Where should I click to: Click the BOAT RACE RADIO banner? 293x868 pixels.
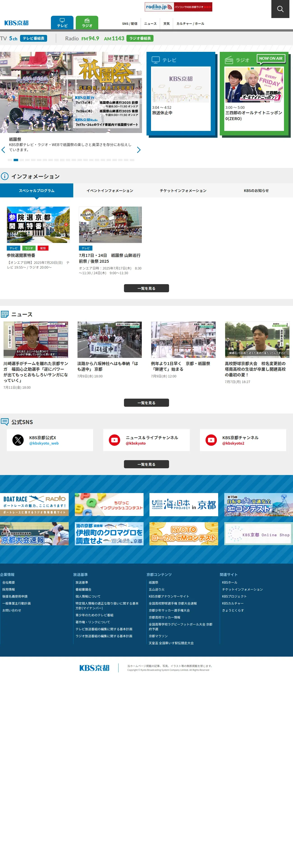tap(34, 505)
